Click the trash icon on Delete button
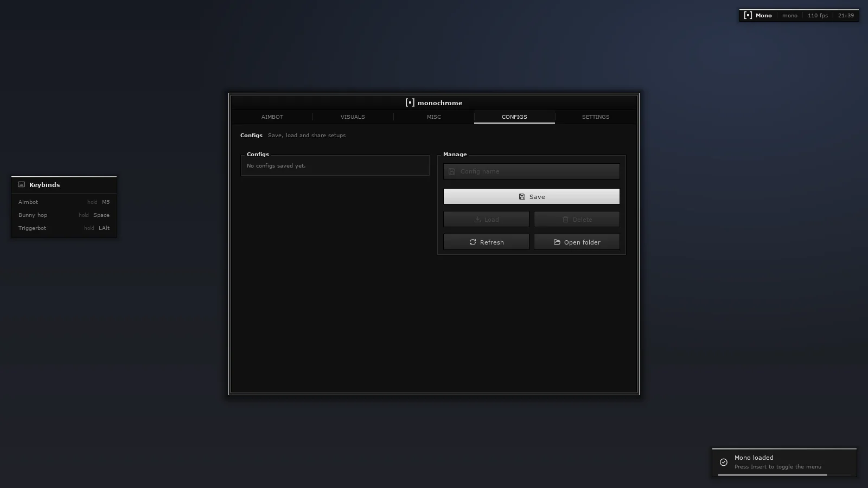The width and height of the screenshot is (868, 488). click(x=565, y=220)
